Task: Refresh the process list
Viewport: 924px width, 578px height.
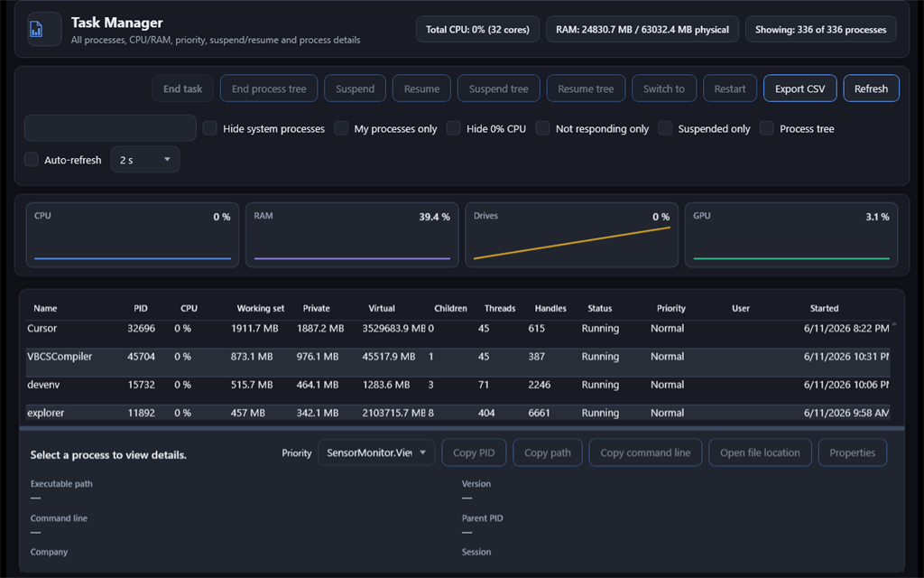Action: coord(871,89)
